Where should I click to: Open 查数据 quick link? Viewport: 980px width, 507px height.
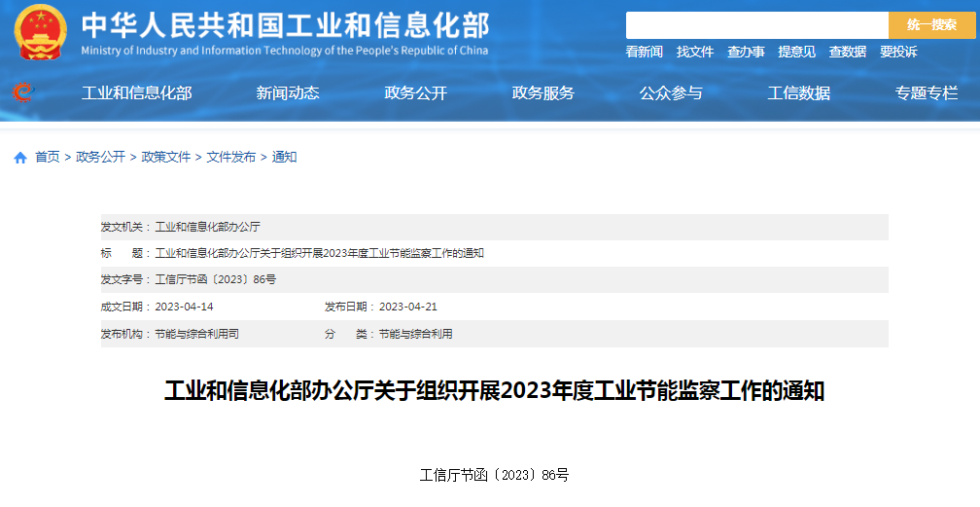848,52
